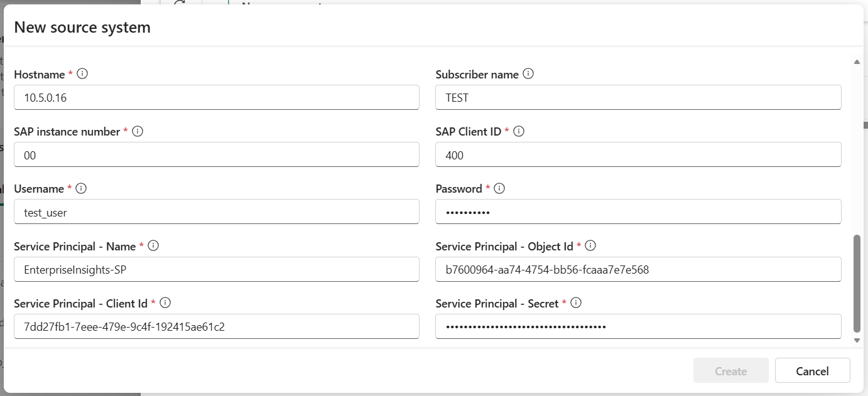Viewport: 868px width, 396px height.
Task: Click the Username field containing test_user
Action: (216, 212)
